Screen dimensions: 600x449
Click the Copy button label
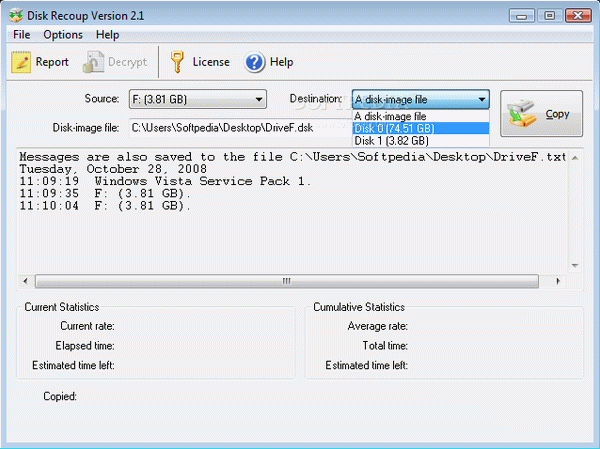[x=557, y=114]
